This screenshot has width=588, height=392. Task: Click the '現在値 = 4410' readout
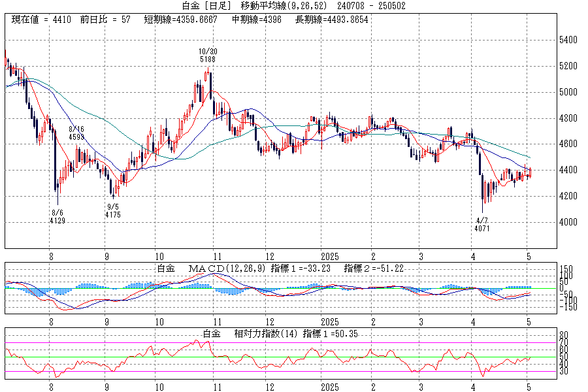41,20
